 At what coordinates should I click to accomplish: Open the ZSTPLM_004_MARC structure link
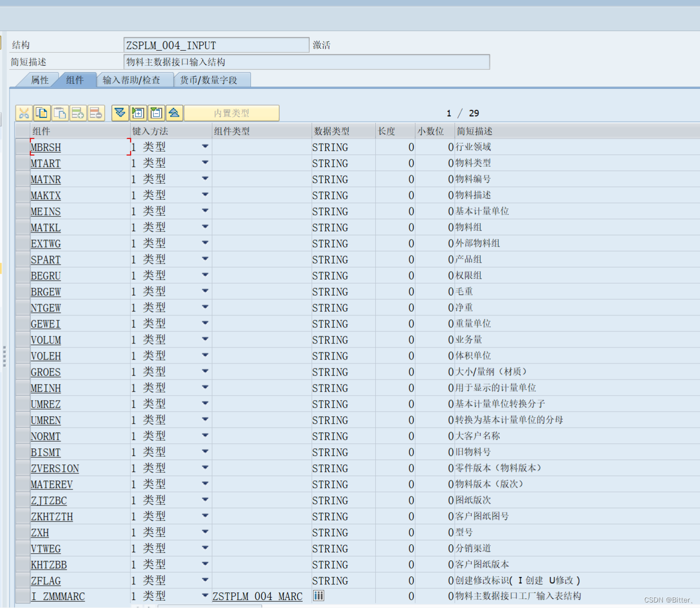click(257, 596)
